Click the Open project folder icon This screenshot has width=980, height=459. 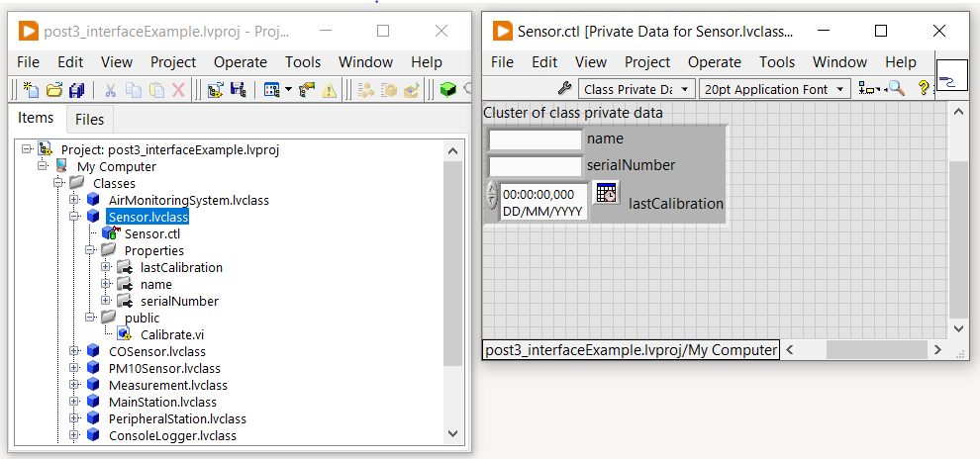pos(54,90)
